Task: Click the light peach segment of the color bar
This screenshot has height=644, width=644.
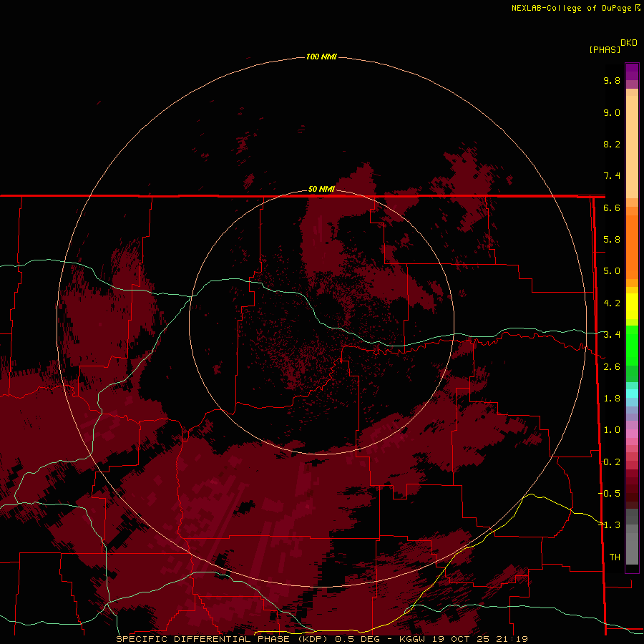Action: click(x=632, y=147)
